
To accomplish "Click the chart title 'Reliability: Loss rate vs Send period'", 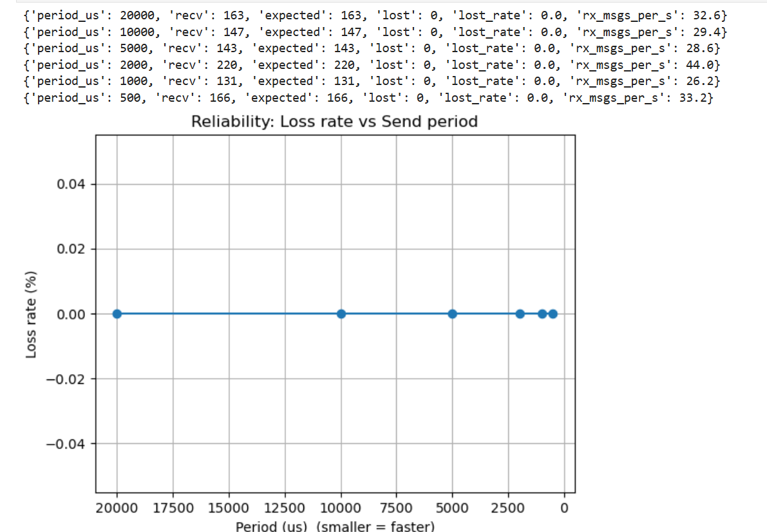I will (334, 120).
